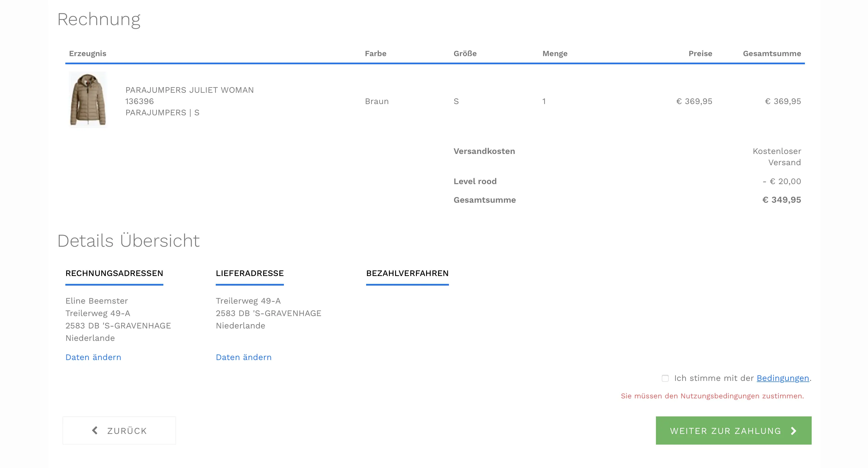Click the Level rood discount label
Image resolution: width=868 pixels, height=468 pixels.
[x=475, y=182]
